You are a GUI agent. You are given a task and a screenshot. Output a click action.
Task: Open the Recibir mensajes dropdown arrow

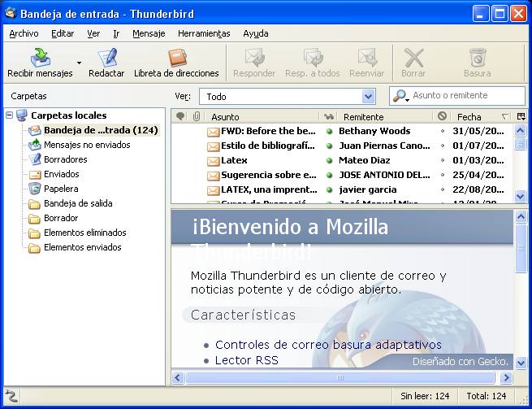point(79,62)
